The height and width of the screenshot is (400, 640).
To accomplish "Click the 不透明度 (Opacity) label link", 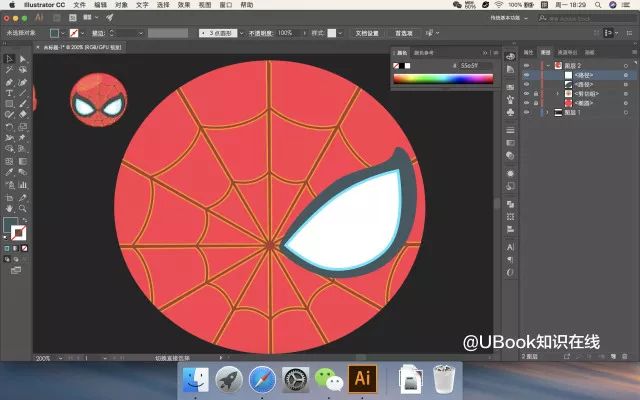I will [261, 33].
